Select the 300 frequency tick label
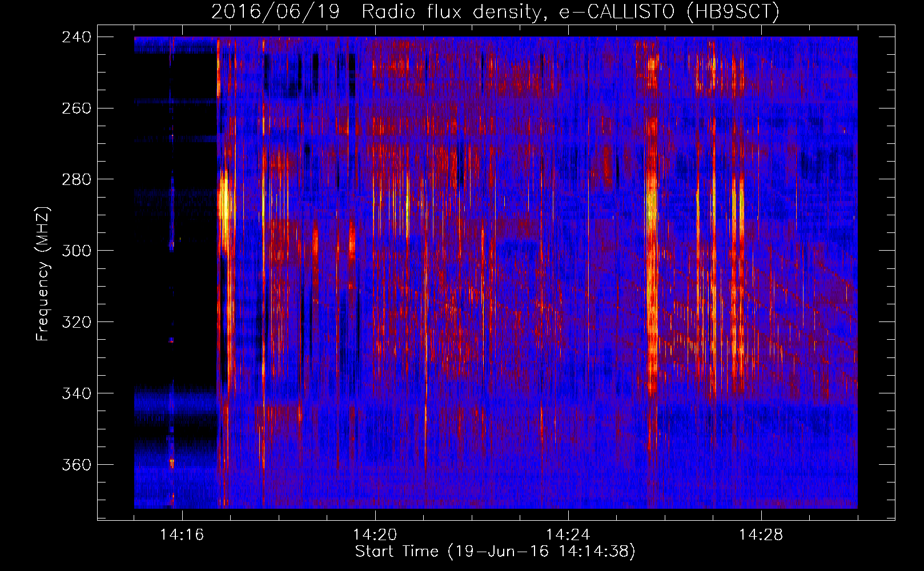This screenshot has height=571, width=924. (x=77, y=251)
